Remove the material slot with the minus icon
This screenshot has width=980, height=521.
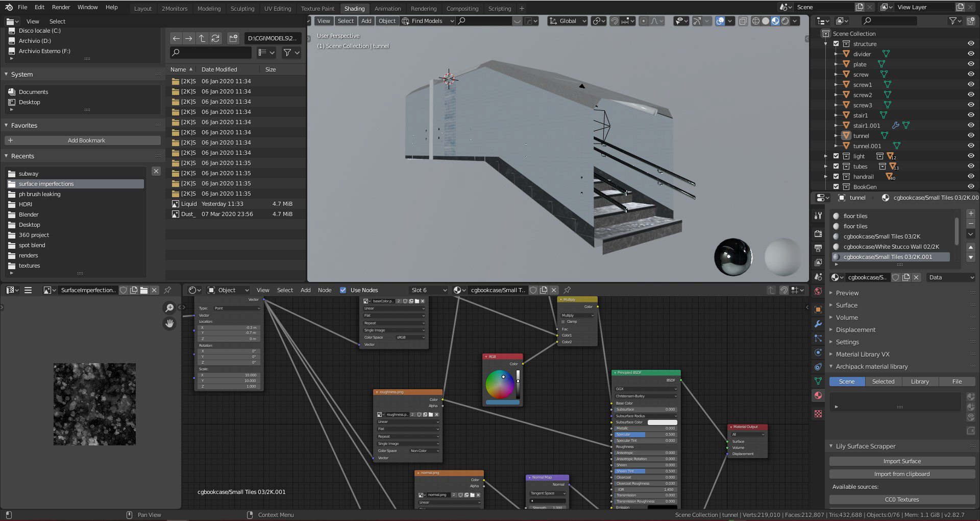pos(971,223)
